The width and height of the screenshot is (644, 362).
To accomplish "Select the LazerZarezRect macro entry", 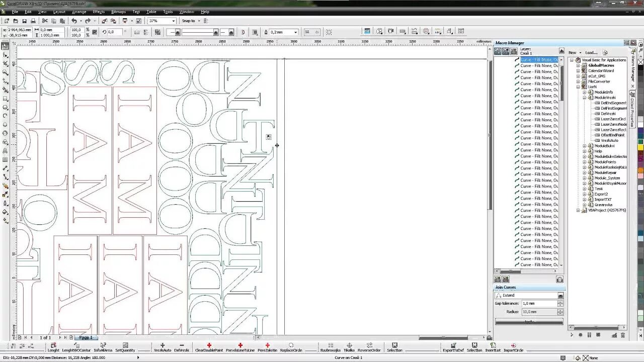I will 613,130.
